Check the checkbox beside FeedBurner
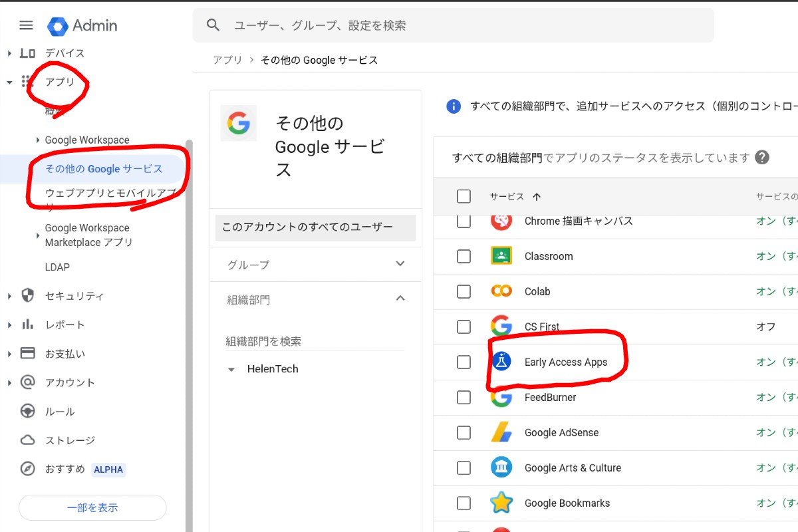 click(x=464, y=397)
